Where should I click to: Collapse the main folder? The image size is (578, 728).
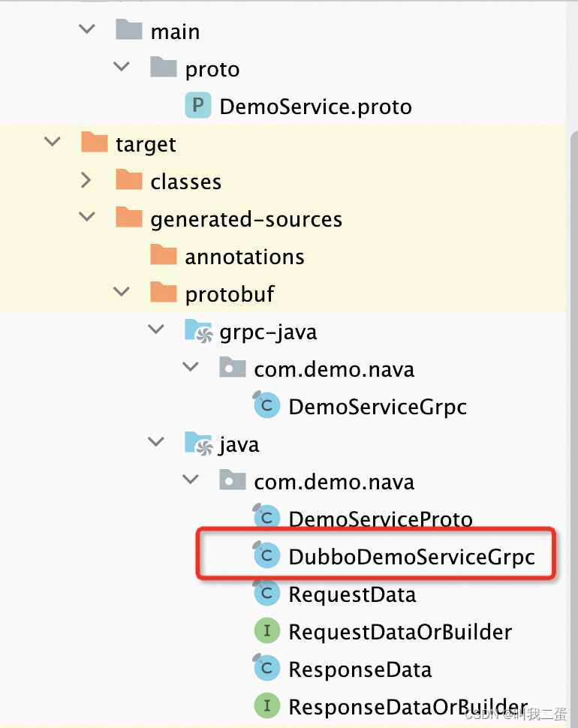tap(87, 29)
